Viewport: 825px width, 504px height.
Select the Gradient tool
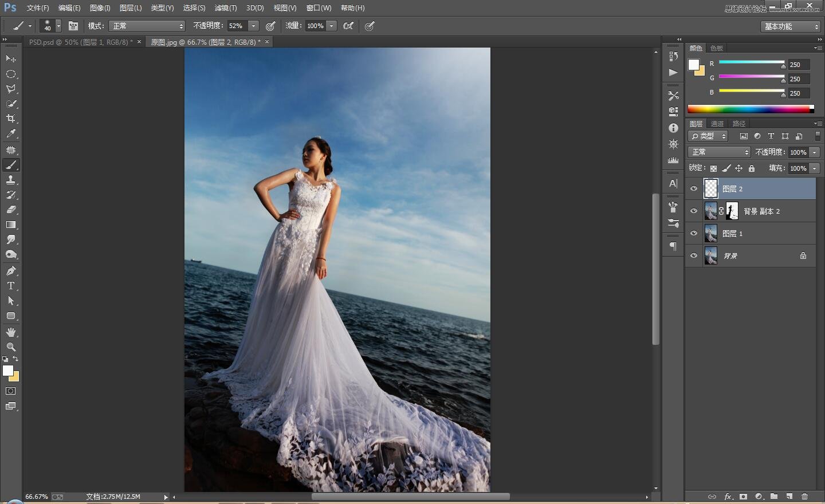click(x=11, y=225)
